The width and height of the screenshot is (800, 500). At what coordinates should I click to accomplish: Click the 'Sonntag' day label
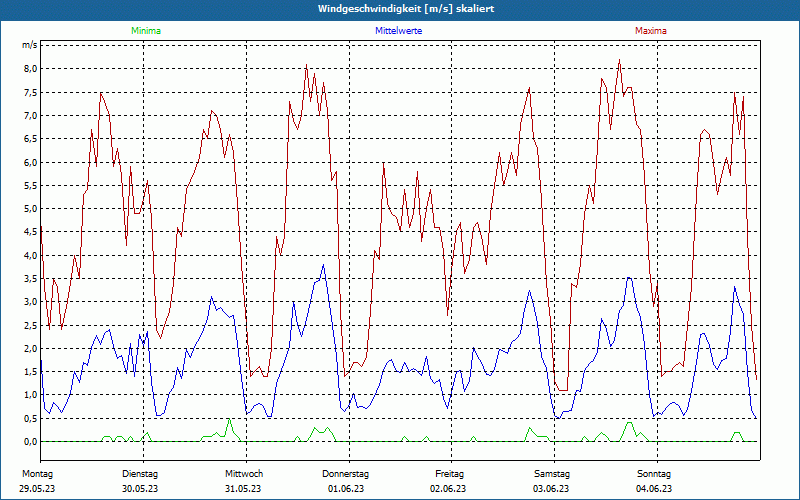(x=654, y=474)
